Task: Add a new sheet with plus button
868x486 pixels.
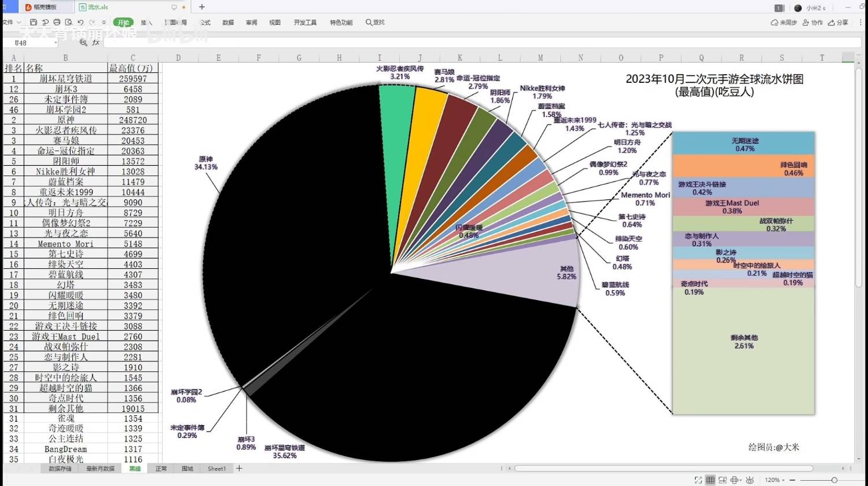Action: tap(239, 469)
